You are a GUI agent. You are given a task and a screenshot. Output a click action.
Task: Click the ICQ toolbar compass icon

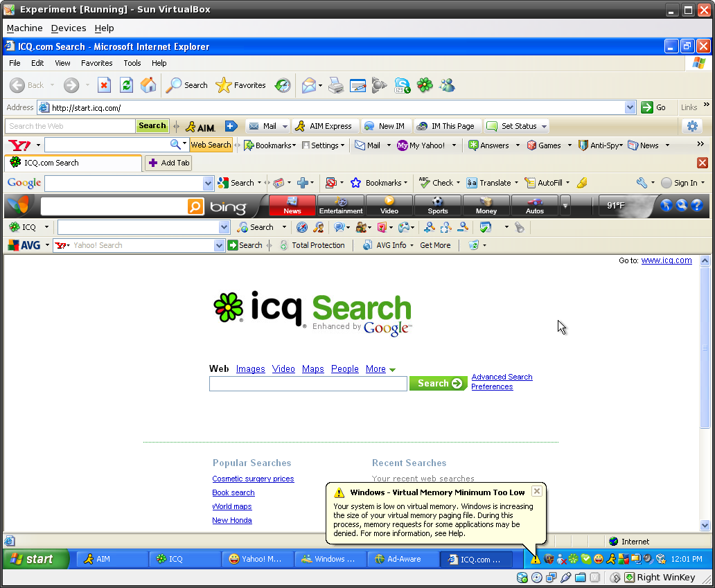coord(302,227)
